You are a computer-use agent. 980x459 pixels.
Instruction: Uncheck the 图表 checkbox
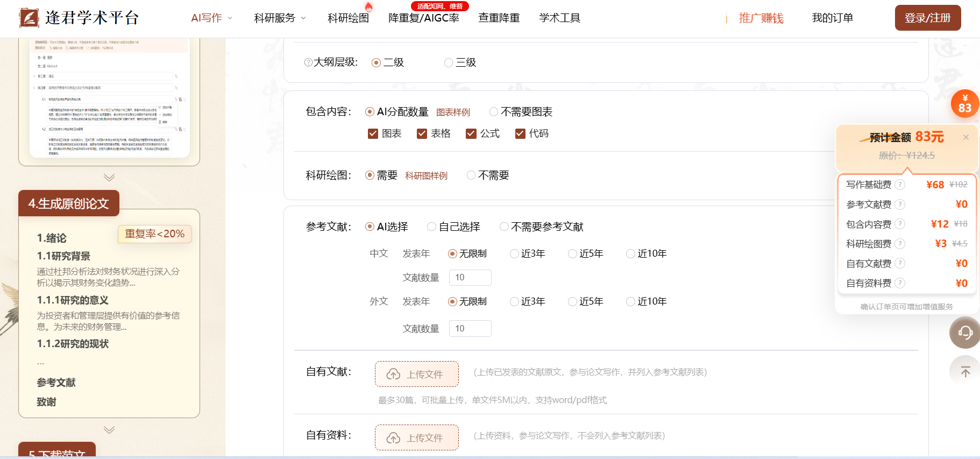click(373, 133)
